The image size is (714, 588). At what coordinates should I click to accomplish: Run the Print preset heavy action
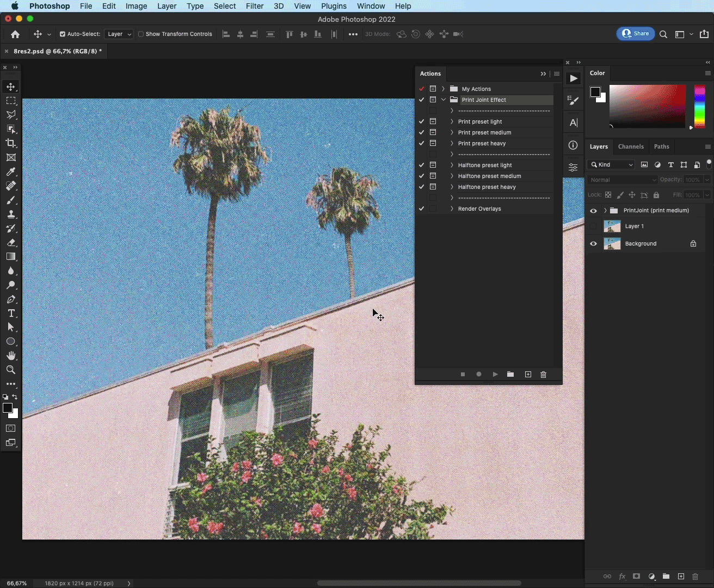482,143
